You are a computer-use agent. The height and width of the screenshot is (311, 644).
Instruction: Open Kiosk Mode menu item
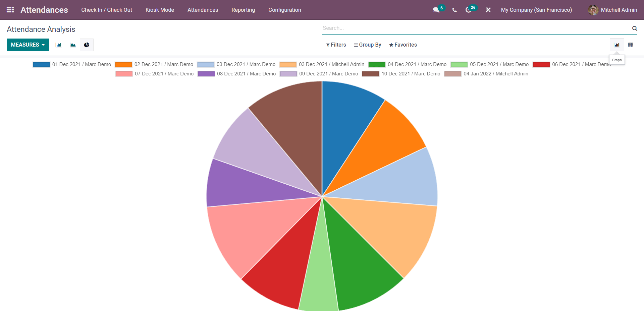[160, 10]
